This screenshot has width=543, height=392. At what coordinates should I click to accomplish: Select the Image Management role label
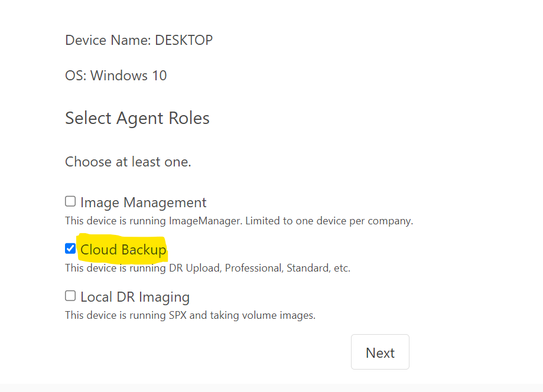click(143, 202)
